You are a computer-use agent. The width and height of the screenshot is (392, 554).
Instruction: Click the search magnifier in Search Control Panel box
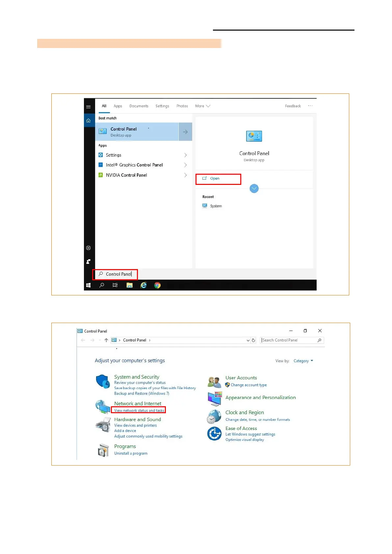point(319,340)
